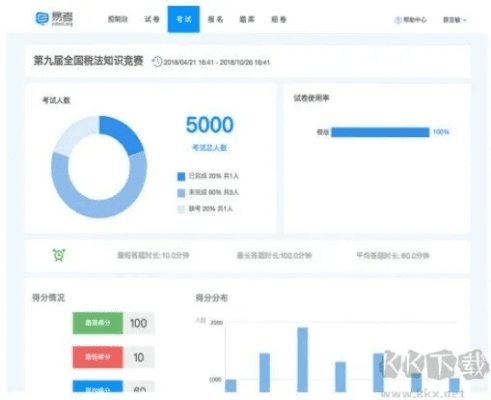The height and width of the screenshot is (400, 491).
Task: Click the 未完成 60% legend text
Action: 214,192
